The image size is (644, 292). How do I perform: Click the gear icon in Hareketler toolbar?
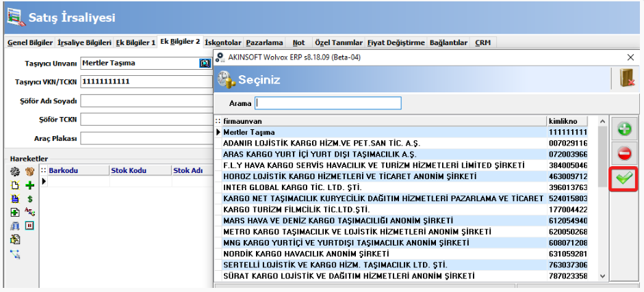coord(15,172)
